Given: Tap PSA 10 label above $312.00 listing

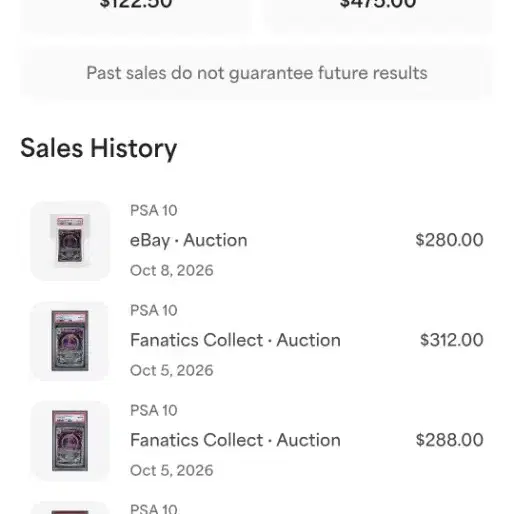Looking at the screenshot, I should (154, 310).
